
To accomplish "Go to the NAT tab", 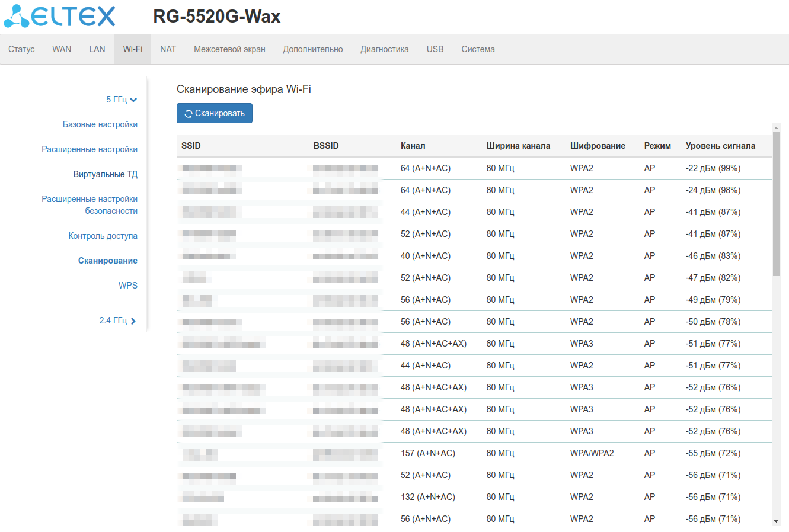I will (x=168, y=49).
